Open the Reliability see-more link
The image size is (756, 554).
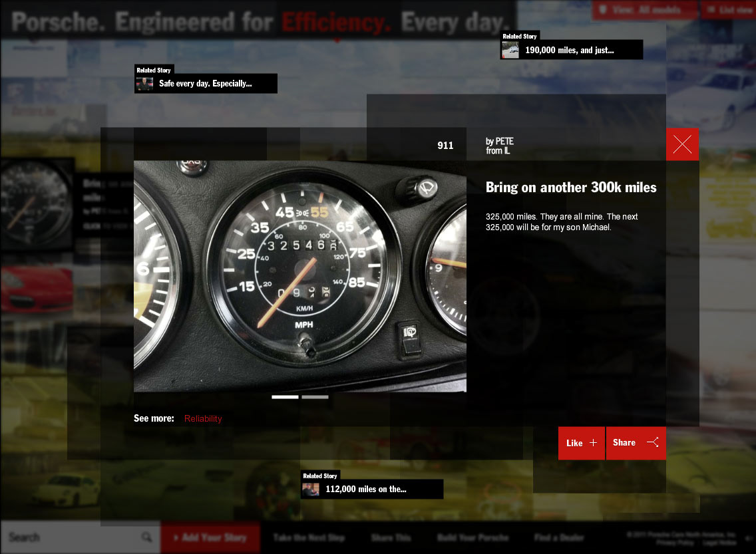(203, 418)
